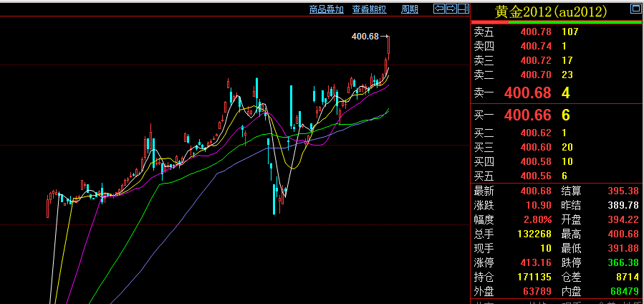The image size is (644, 304).
Task: Open the 查看期权 options link
Action: [369, 9]
